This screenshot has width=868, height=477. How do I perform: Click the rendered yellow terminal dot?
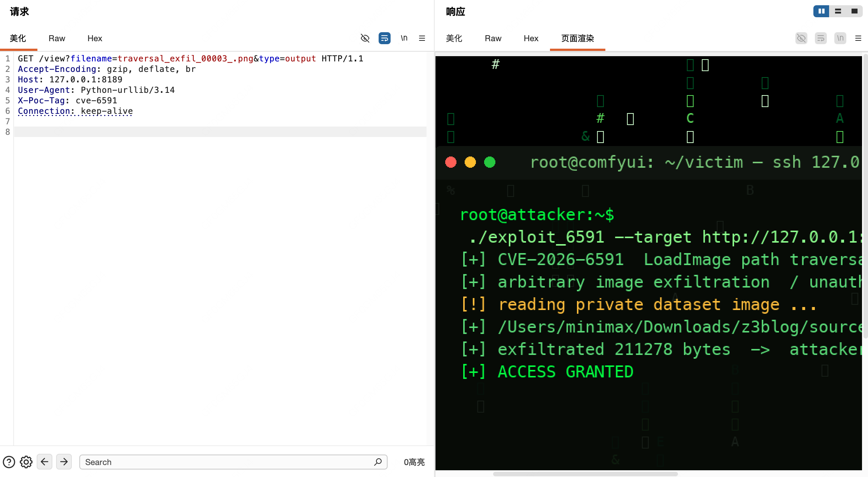pyautogui.click(x=470, y=162)
